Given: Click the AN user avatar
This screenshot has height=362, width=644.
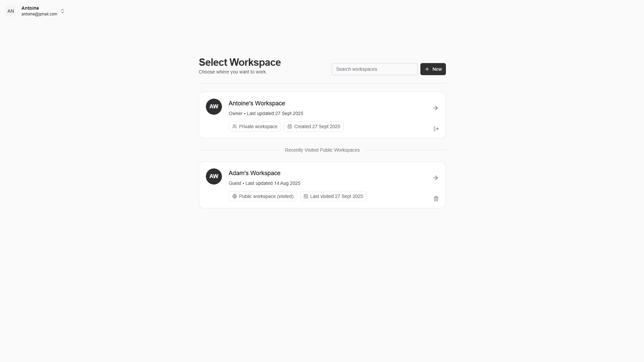Looking at the screenshot, I should 11,11.
